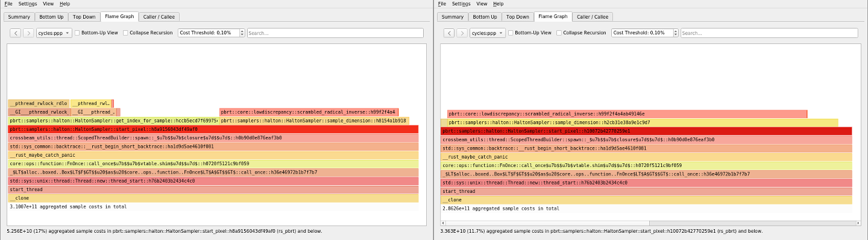Viewport: 868px width, 240px height.
Task: Select get_index_for_sample frame in left flame graph
Action: (113, 121)
